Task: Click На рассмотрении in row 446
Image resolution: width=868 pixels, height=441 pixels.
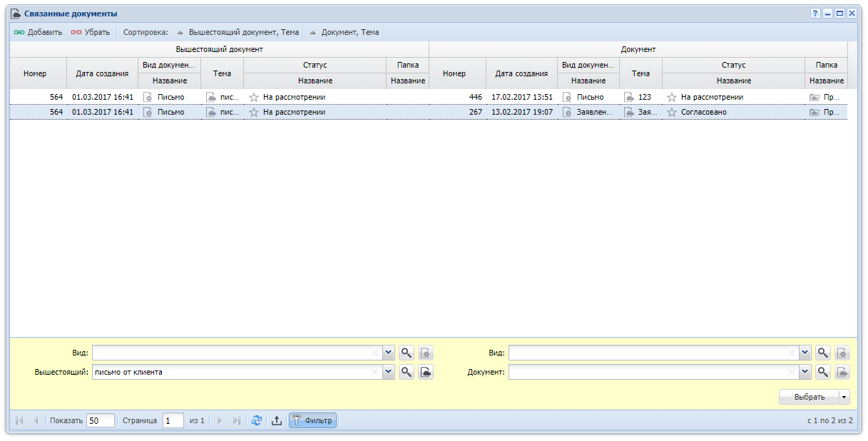Action: point(712,97)
